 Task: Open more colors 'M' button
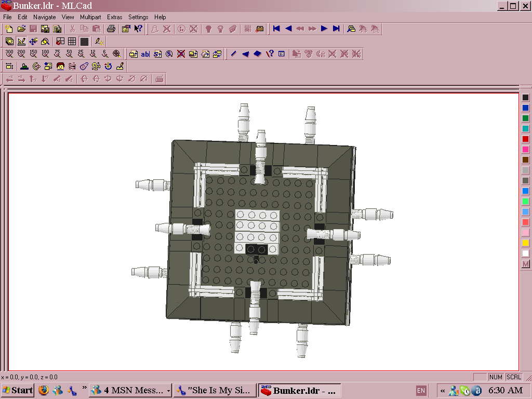(x=526, y=264)
